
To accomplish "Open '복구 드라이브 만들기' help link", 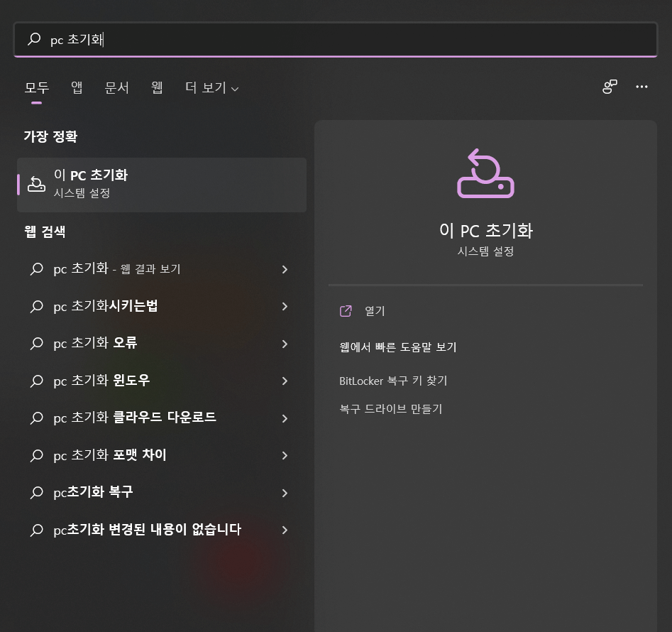I will (x=390, y=409).
